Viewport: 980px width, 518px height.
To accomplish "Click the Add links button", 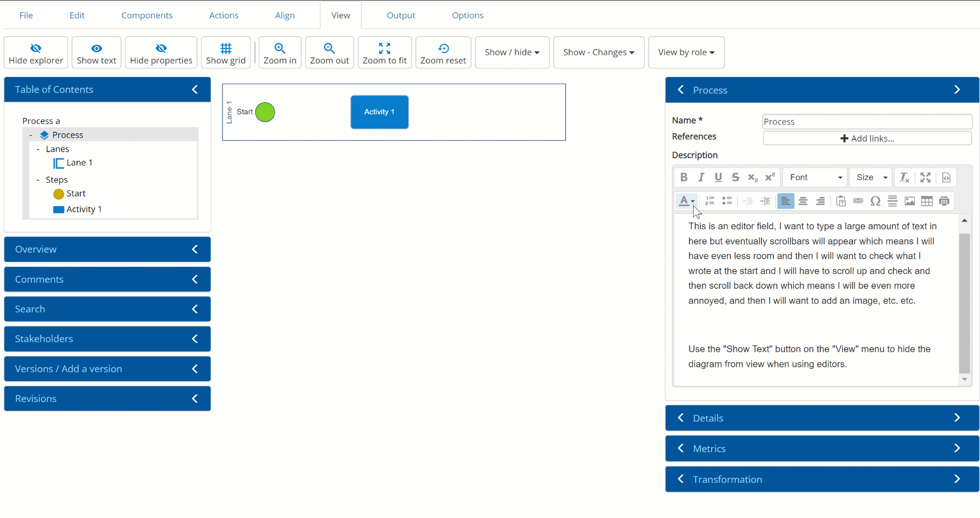I will tap(867, 138).
